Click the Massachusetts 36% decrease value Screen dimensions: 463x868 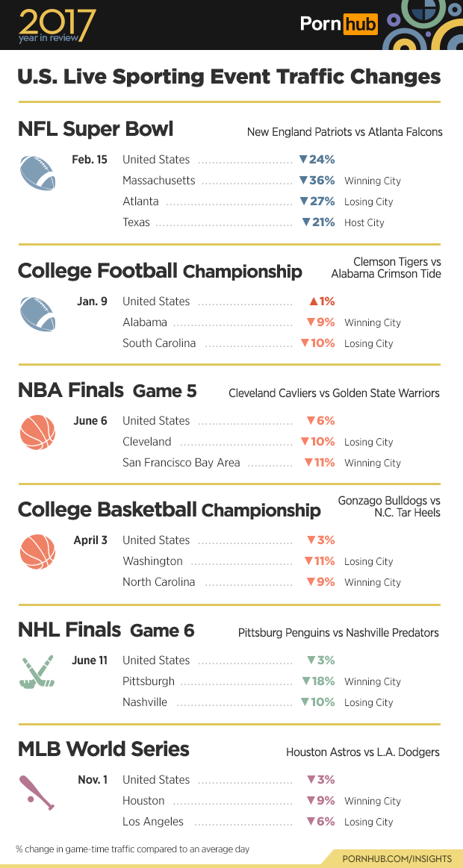pyautogui.click(x=317, y=181)
